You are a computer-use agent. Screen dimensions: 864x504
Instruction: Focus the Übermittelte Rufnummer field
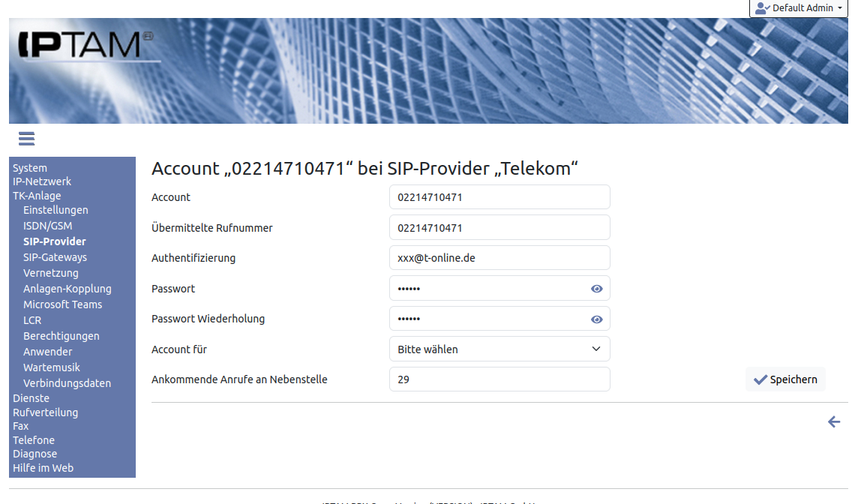pyautogui.click(x=499, y=228)
